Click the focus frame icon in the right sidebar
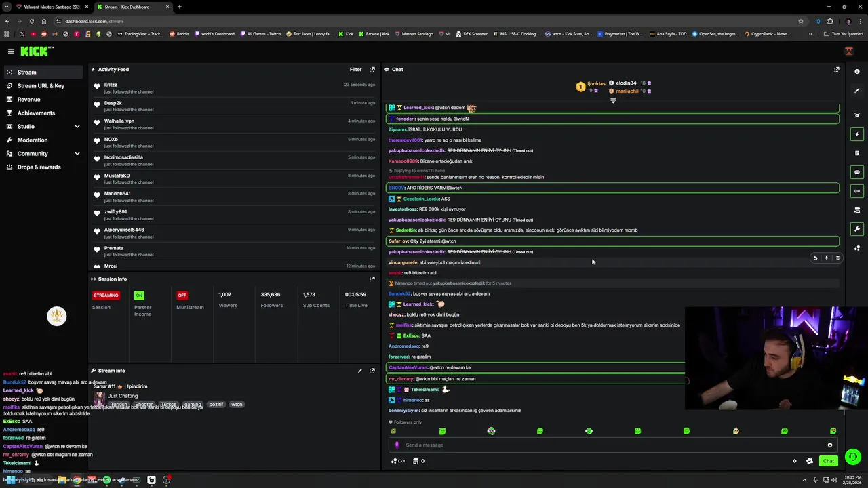 (x=857, y=115)
